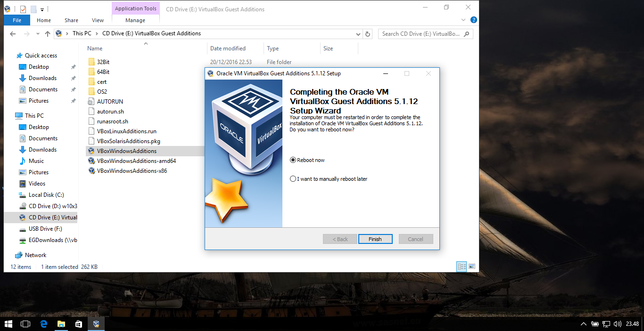Click the New folder quick access icon
This screenshot has height=331, width=644.
[33, 9]
